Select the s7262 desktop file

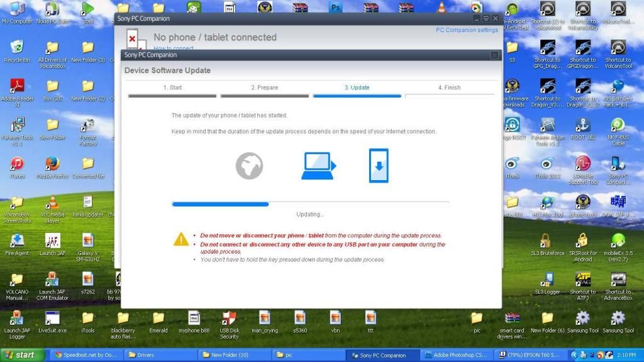pos(88,283)
